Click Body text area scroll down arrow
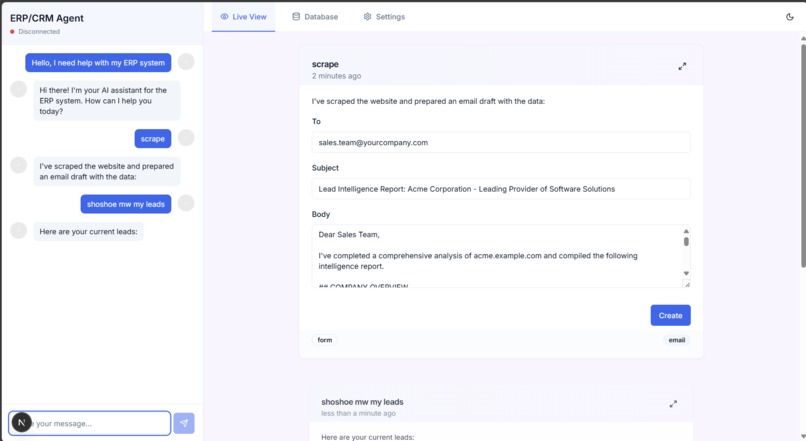 tap(686, 273)
